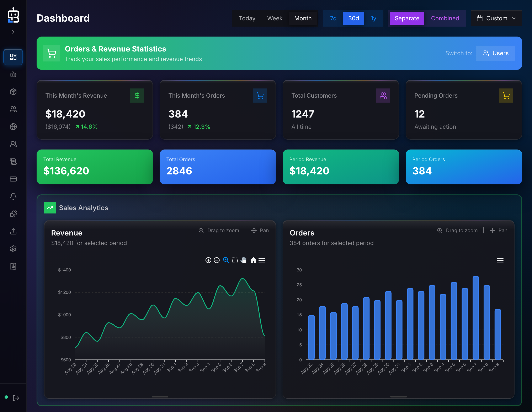Open the notifications bell icon in sidebar
Image resolution: width=532 pixels, height=412 pixels.
pyautogui.click(x=13, y=196)
